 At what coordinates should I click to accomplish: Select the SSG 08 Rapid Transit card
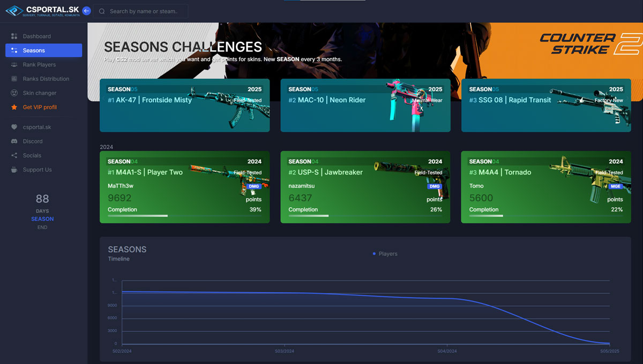pyautogui.click(x=545, y=105)
